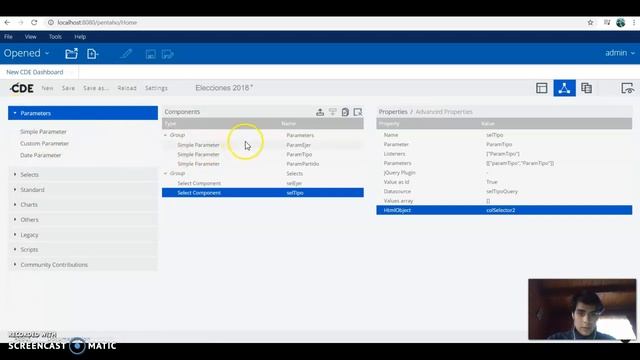The width and height of the screenshot is (640, 360).
Task: Click New in the CDE toolbar
Action: pos(47,88)
